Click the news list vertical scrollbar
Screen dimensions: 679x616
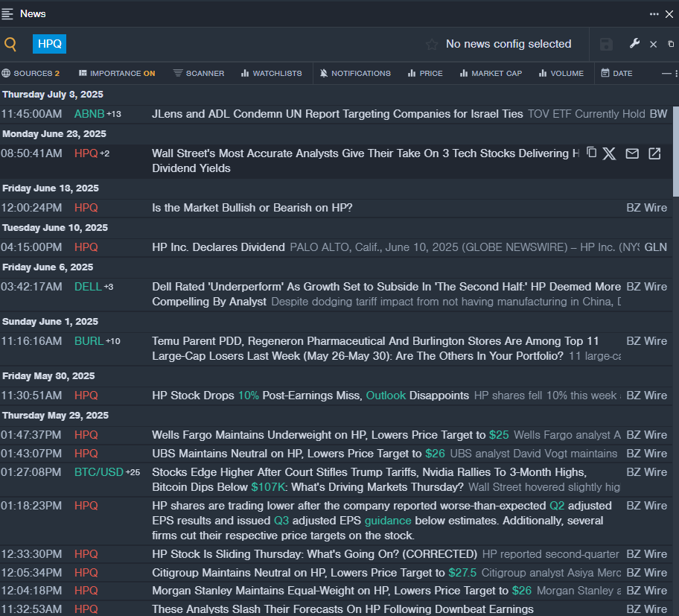[x=675, y=152]
